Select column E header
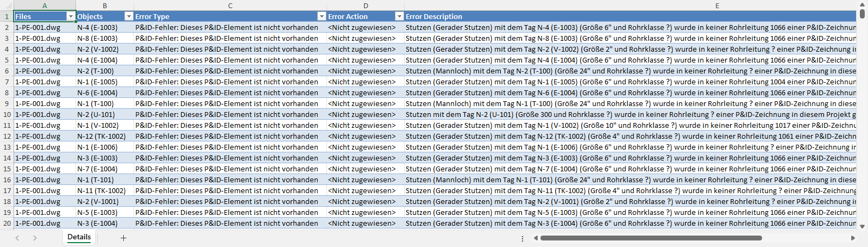 [717, 5]
